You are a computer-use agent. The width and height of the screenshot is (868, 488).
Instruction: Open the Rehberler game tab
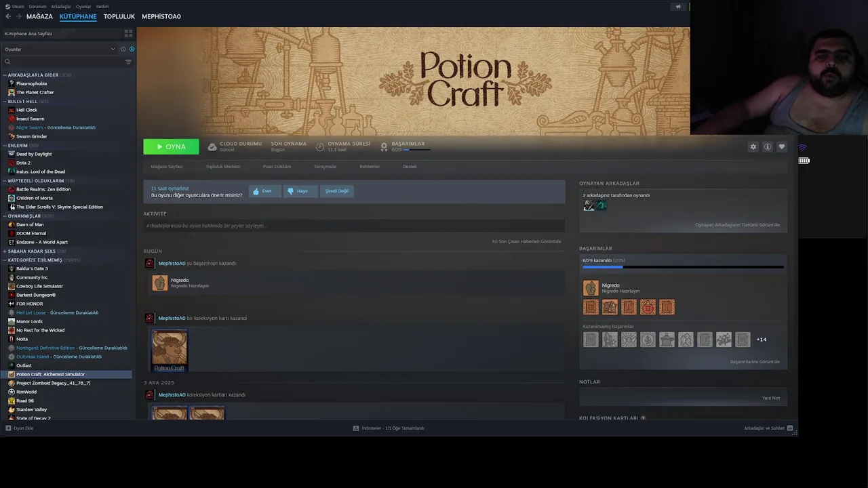coord(370,167)
